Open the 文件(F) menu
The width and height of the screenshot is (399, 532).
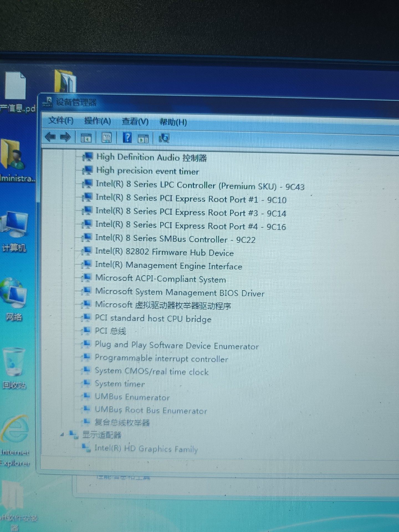pos(61,121)
